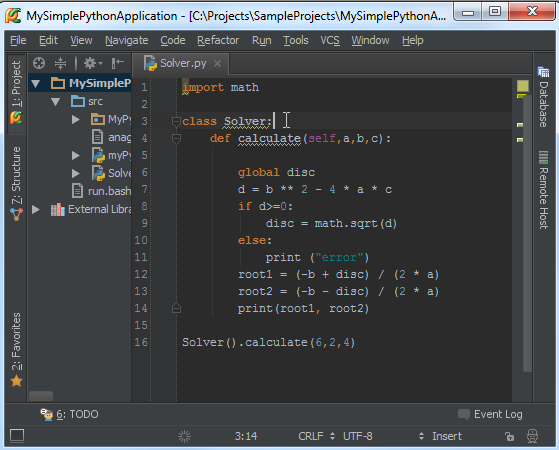Click the scroll-from-source crosshair icon
Viewport: 559px width, 450px height.
click(x=39, y=63)
